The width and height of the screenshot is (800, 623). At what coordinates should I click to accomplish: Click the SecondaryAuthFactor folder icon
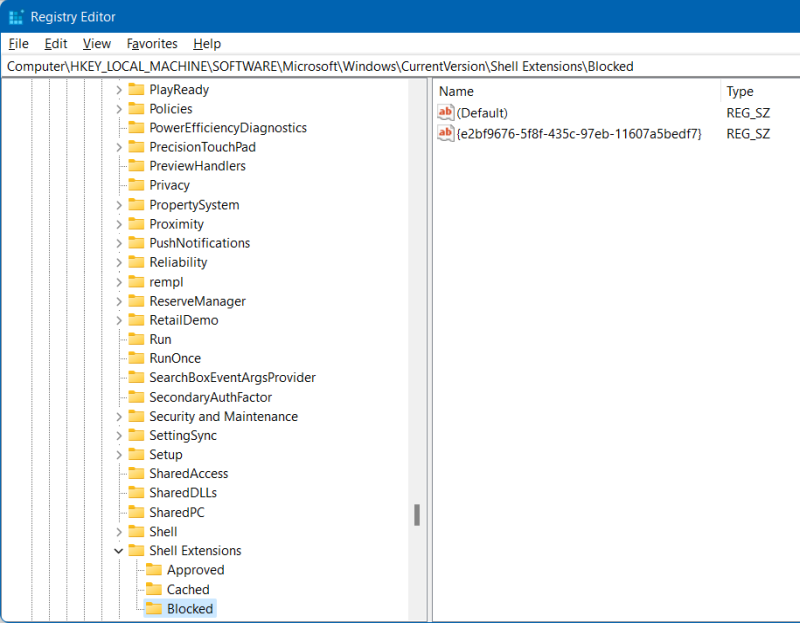click(x=136, y=397)
